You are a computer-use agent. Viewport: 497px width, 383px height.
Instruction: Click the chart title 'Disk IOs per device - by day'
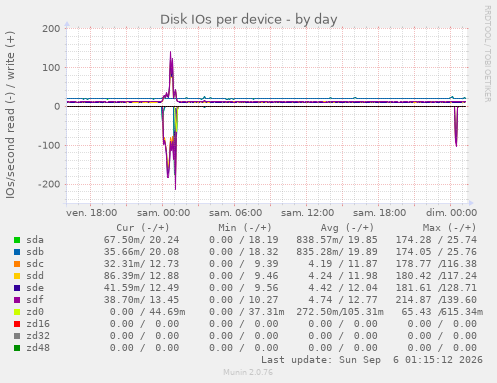(x=249, y=19)
